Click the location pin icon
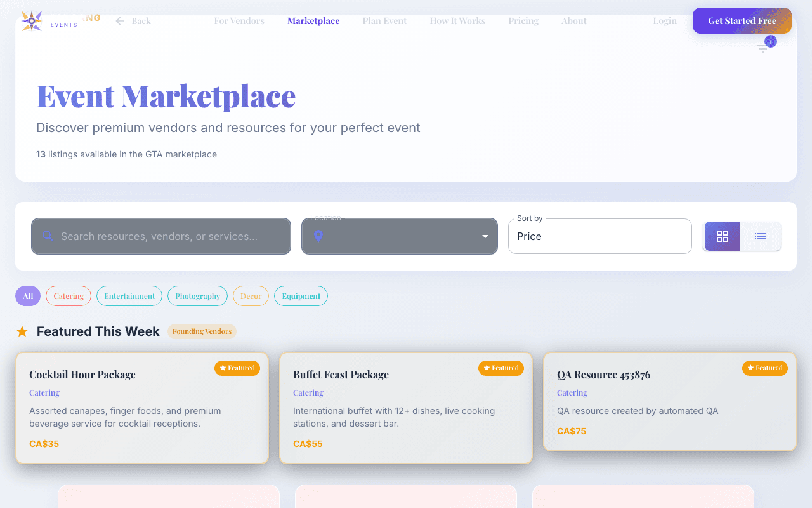This screenshot has height=508, width=812. pyautogui.click(x=318, y=236)
